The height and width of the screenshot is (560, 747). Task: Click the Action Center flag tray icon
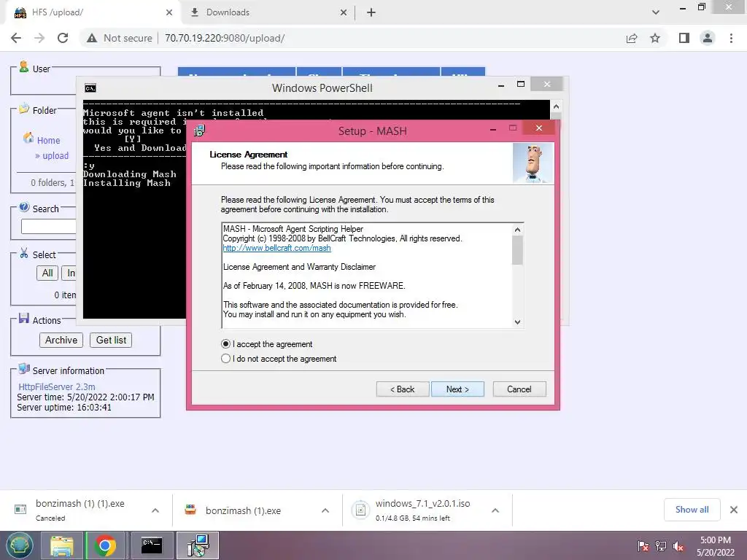click(643, 546)
